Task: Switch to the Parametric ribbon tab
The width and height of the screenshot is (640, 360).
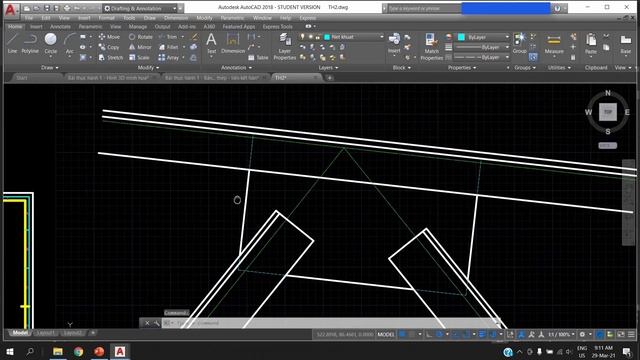Action: [x=90, y=27]
